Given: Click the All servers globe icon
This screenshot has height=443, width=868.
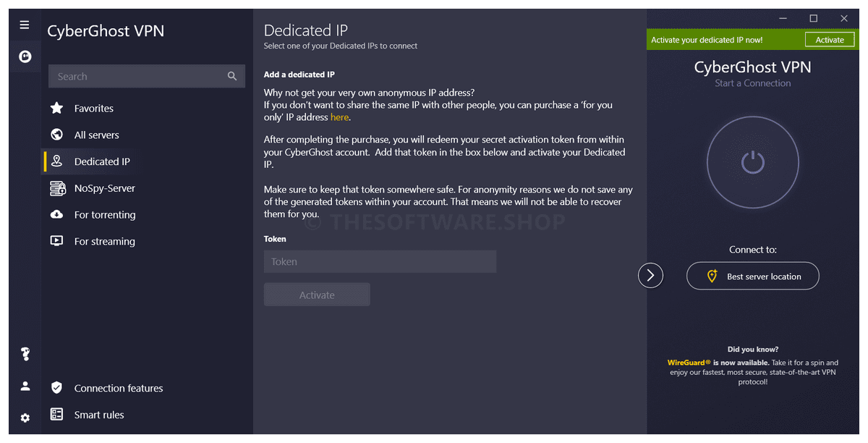Looking at the screenshot, I should [56, 135].
